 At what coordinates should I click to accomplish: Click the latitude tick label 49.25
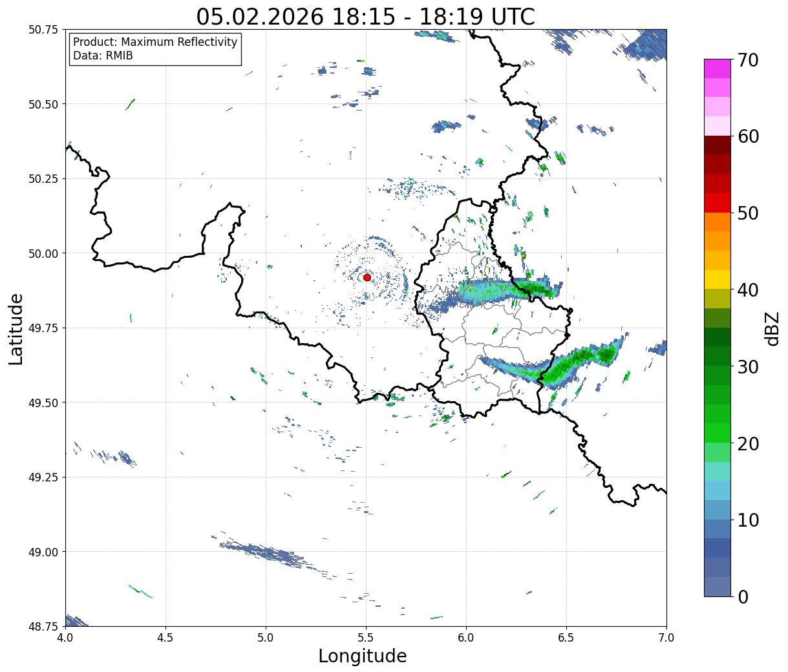[43, 478]
